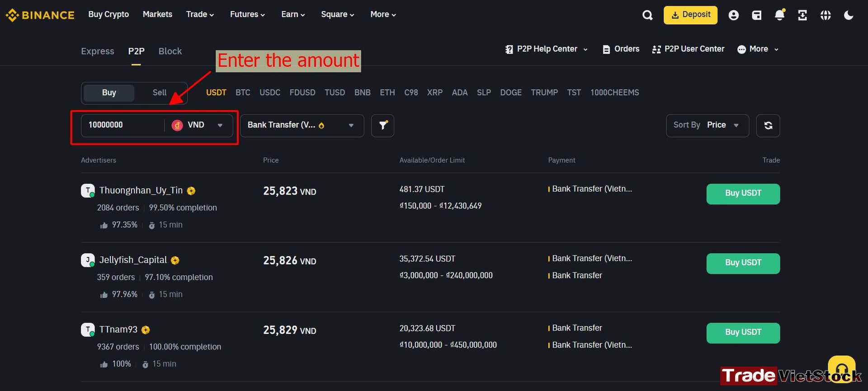Click Jellyfish_Capital avatar icon
The image size is (868, 391).
pyautogui.click(x=88, y=260)
